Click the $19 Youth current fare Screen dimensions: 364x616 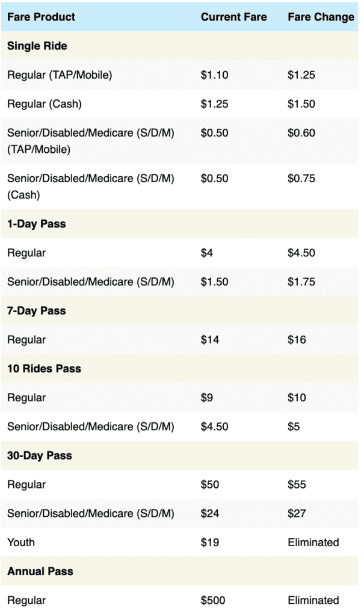pos(210,542)
